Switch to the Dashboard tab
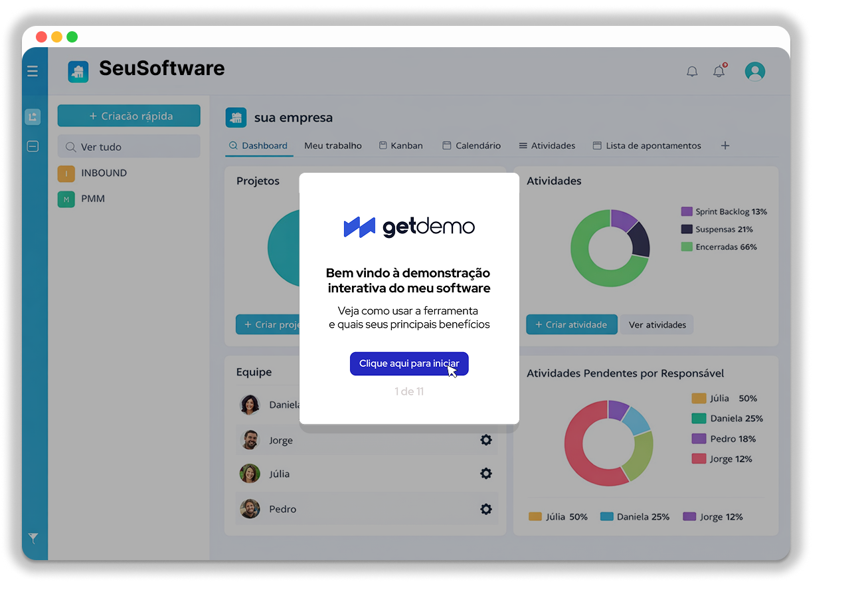Screen dimensions: 868x598 coord(259,146)
